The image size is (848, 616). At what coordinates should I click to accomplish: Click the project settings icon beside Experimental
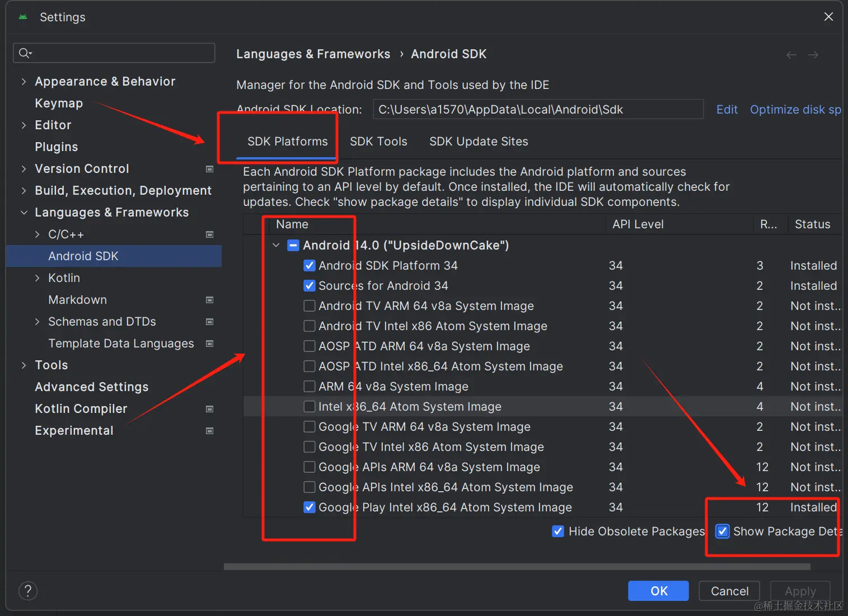209,430
